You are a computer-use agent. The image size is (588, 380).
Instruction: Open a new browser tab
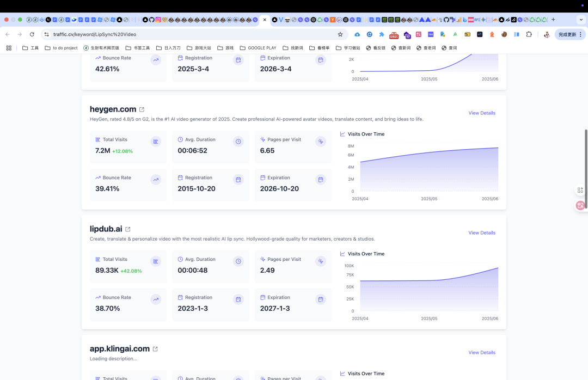(x=553, y=20)
